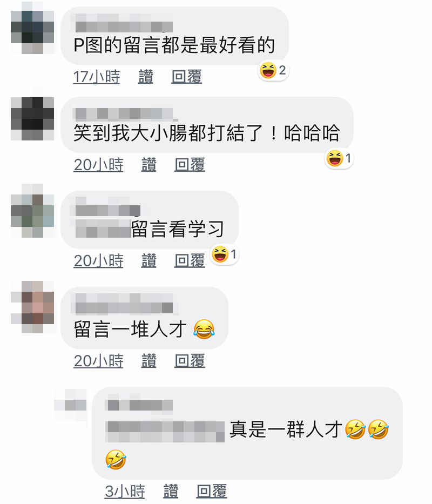
Task: Reply to the 留言看学习 comment
Action: coord(190,261)
